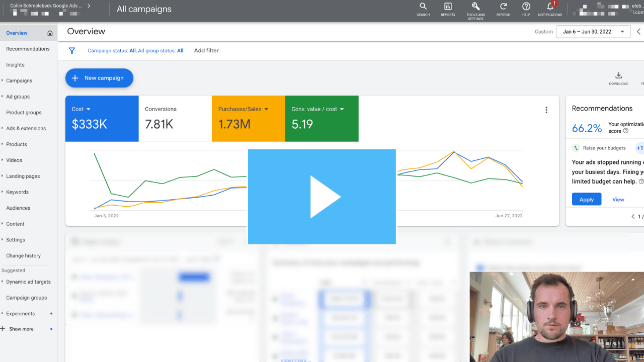Open Recommendations in the sidebar
Viewport: 644px width, 362px height.
(28, 49)
